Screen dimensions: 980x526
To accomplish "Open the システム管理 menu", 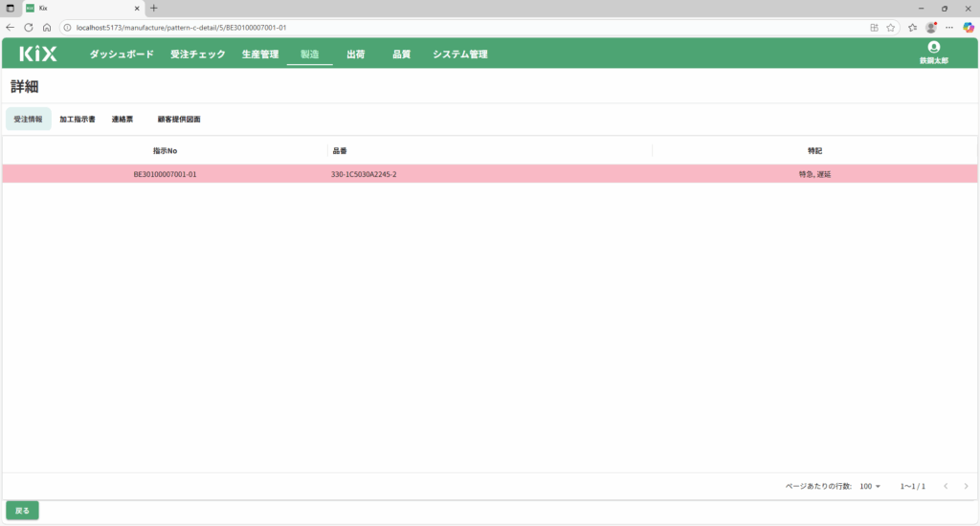I will (459, 55).
